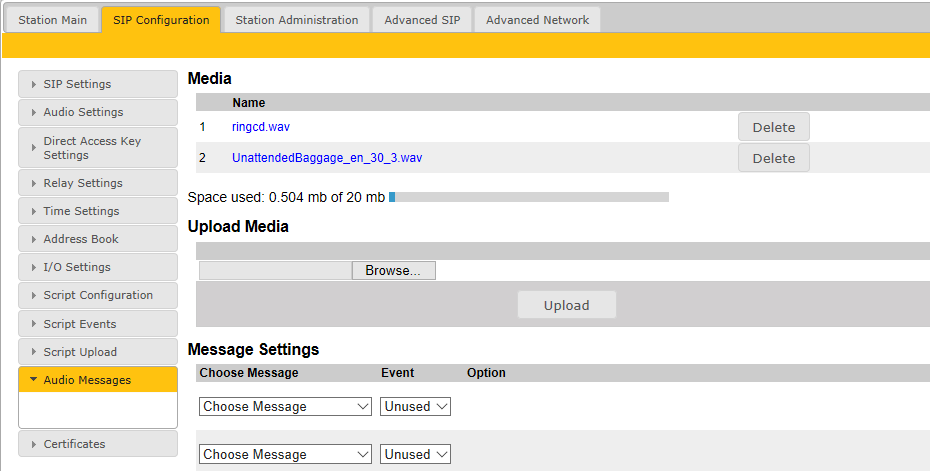Open UnattendedBaggage_en_30_3.wav file link
This screenshot has height=471, width=930.
pyautogui.click(x=326, y=158)
